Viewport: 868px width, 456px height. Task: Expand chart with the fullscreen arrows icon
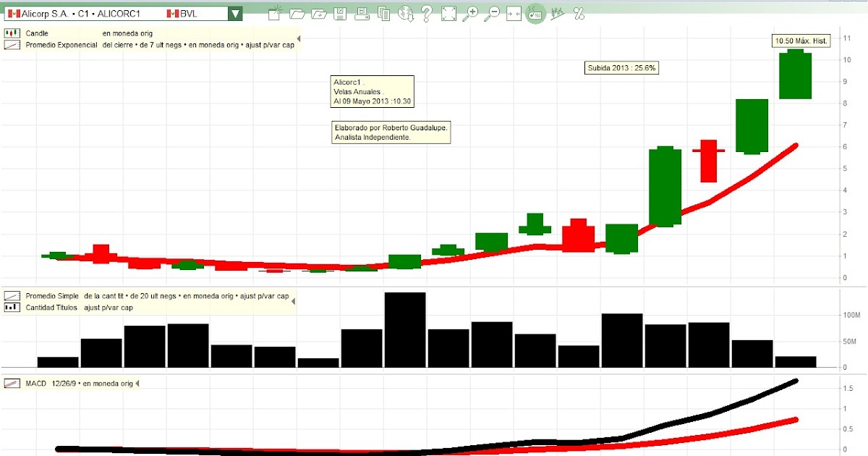(448, 13)
